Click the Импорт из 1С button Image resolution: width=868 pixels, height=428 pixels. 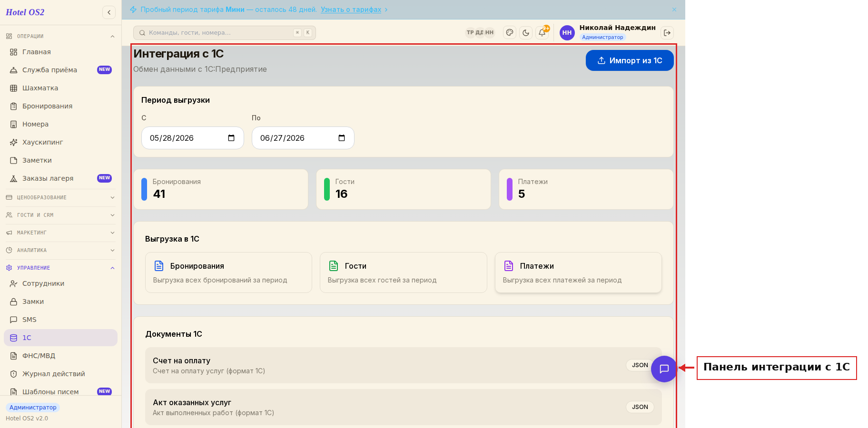[630, 60]
